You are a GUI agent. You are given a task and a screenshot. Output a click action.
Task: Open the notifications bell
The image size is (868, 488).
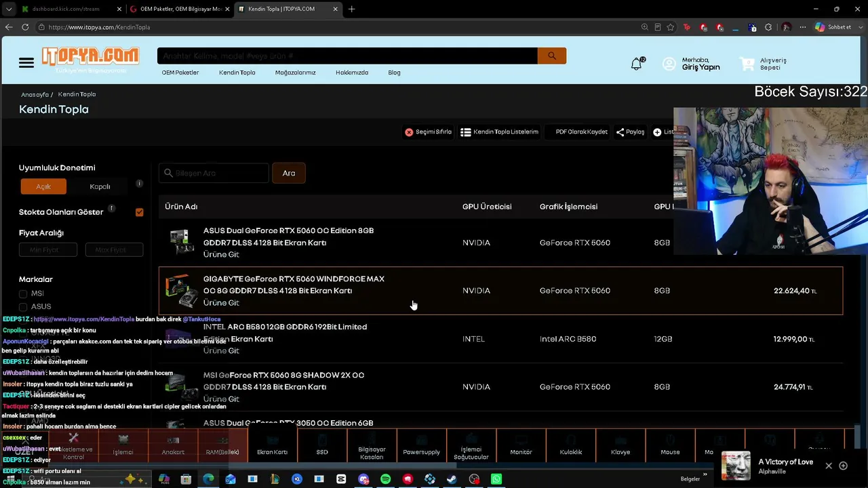click(636, 64)
